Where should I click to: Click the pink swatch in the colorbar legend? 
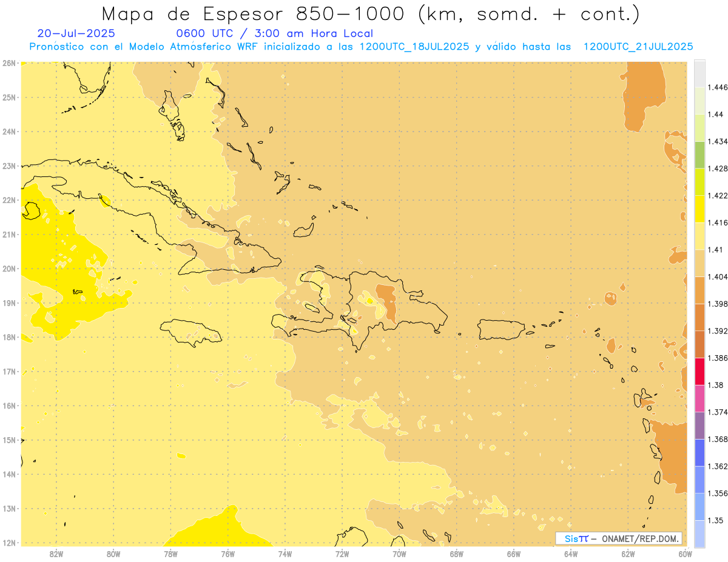coord(699,398)
